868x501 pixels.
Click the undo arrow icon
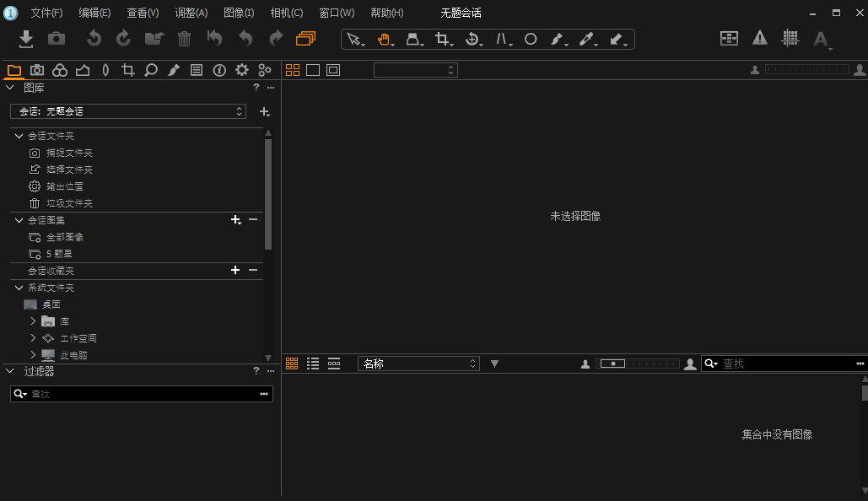click(245, 39)
